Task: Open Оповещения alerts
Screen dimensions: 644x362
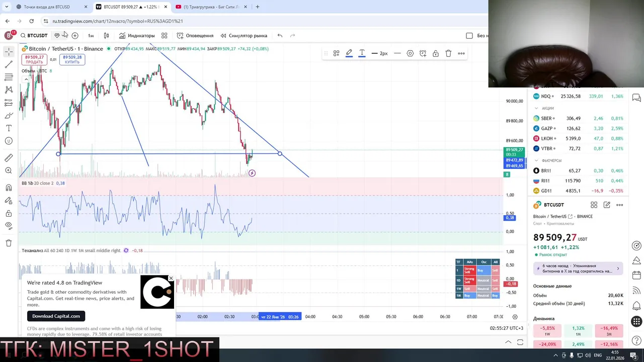Action: click(x=195, y=36)
